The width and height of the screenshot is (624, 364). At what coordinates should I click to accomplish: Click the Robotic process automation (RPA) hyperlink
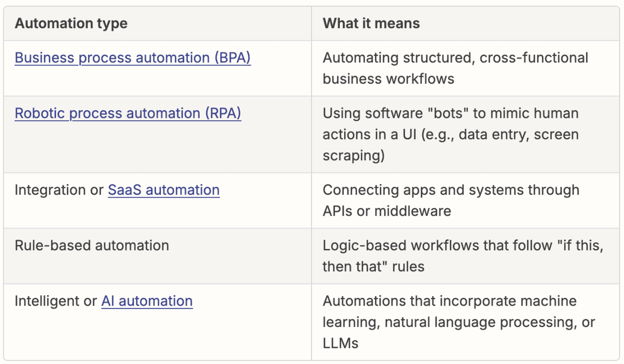click(128, 113)
